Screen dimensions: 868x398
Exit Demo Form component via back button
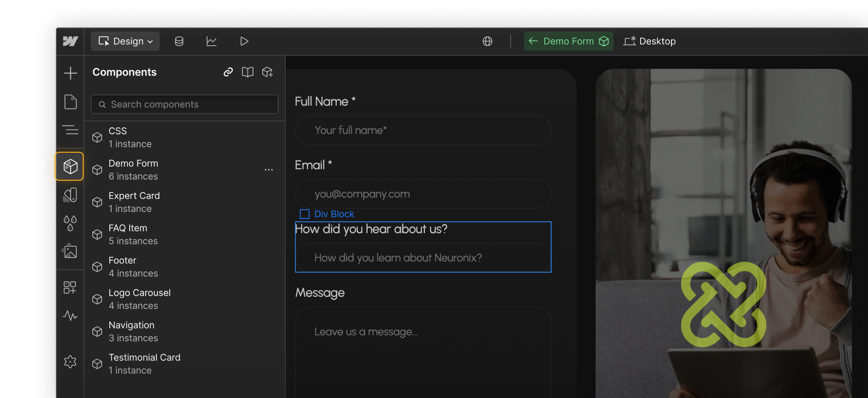(568, 41)
